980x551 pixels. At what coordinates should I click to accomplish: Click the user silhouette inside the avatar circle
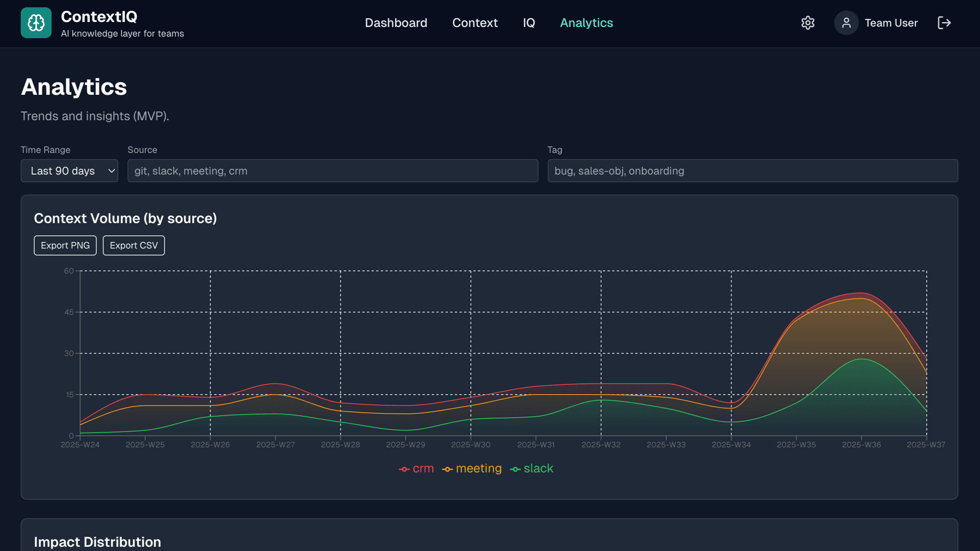(x=847, y=23)
